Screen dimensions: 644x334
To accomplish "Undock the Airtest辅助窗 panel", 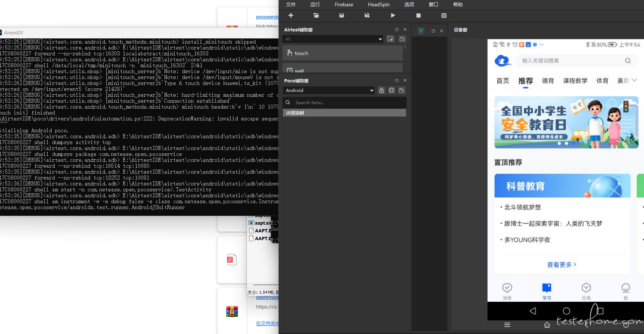I will click(x=397, y=30).
